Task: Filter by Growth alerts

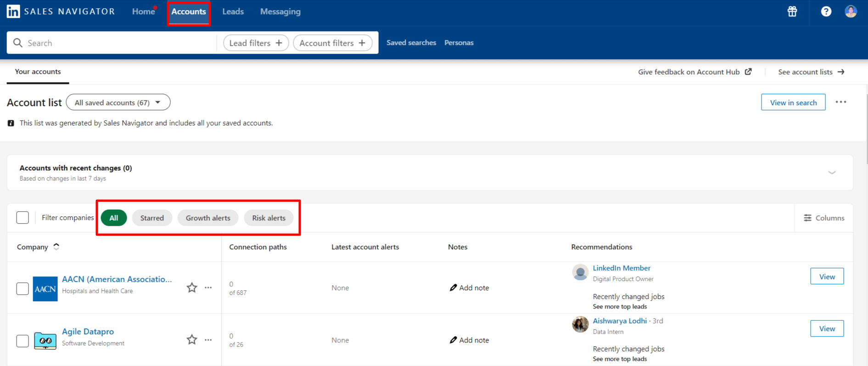Action: 208,218
